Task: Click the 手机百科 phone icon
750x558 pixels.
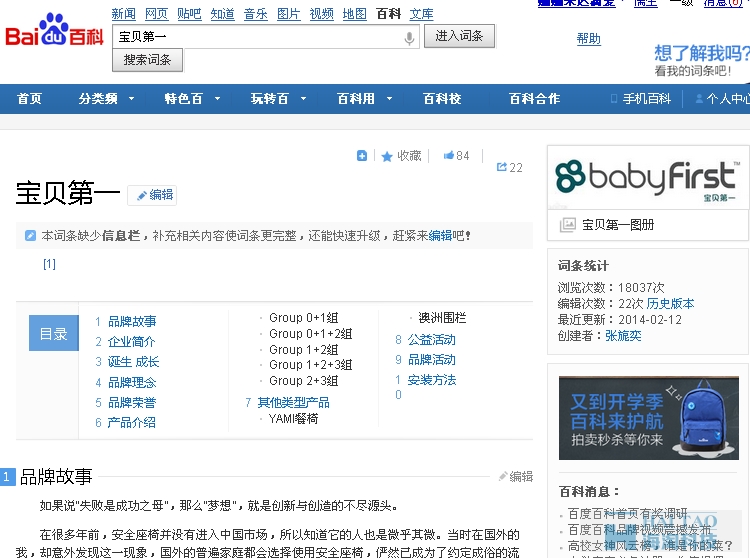Action: click(614, 99)
